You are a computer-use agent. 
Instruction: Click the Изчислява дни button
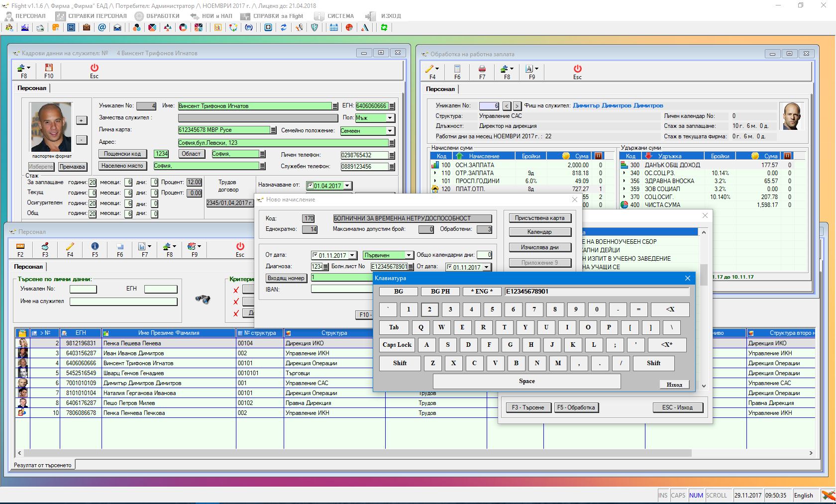tap(540, 247)
